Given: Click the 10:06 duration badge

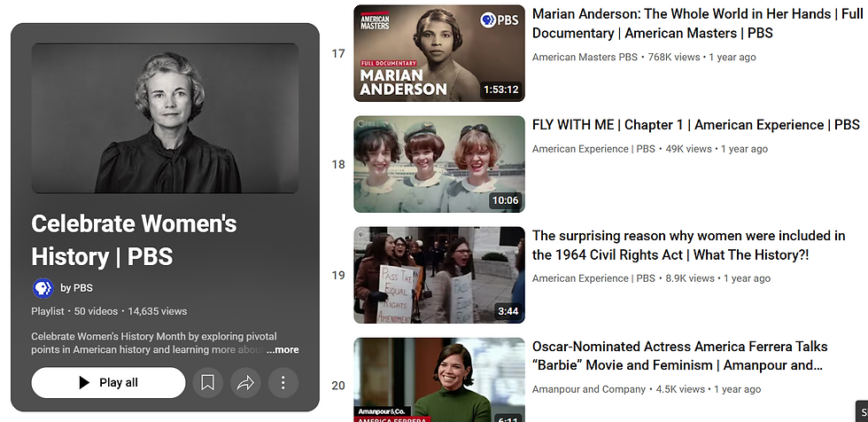Looking at the screenshot, I should click(x=506, y=200).
